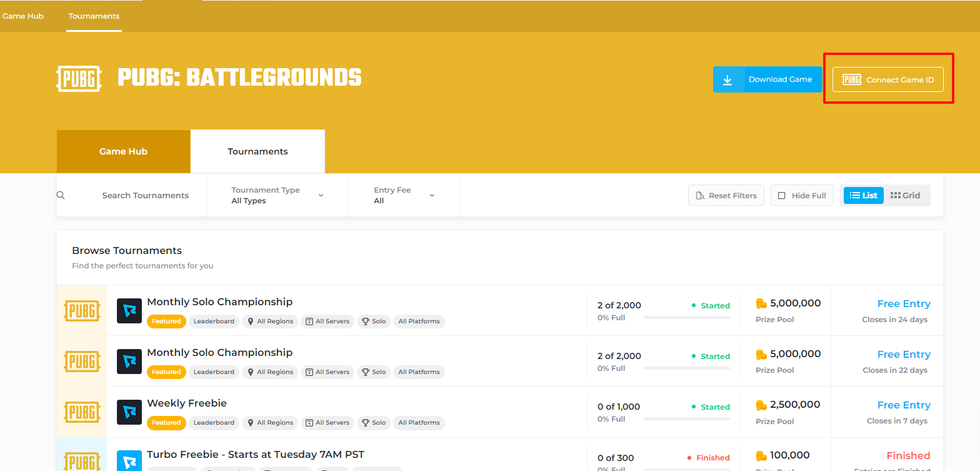Click the organizer logo next to Weekly Freebie
The image size is (980, 471).
pos(129,412)
